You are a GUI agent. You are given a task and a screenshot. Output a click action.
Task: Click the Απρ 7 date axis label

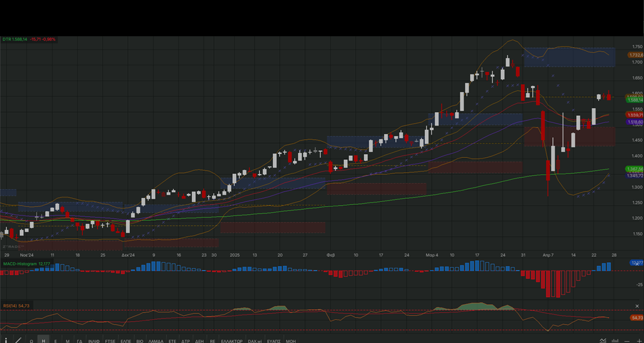(549, 255)
